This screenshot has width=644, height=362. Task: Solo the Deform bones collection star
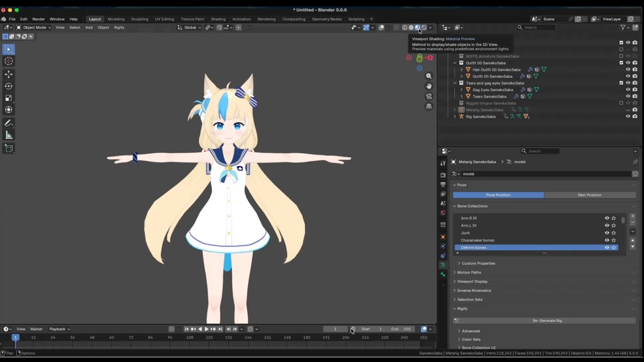(614, 247)
